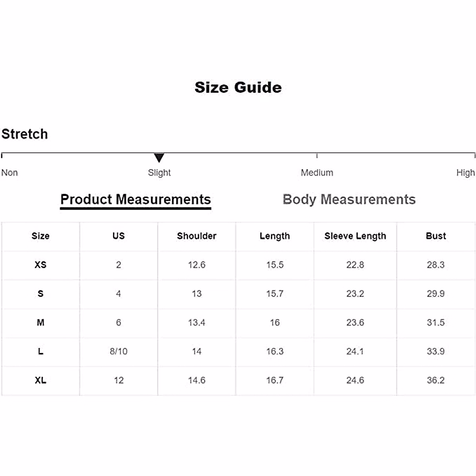Open the Body Measurements tab
Image resolution: width=476 pixels, height=476 pixels.
click(349, 199)
